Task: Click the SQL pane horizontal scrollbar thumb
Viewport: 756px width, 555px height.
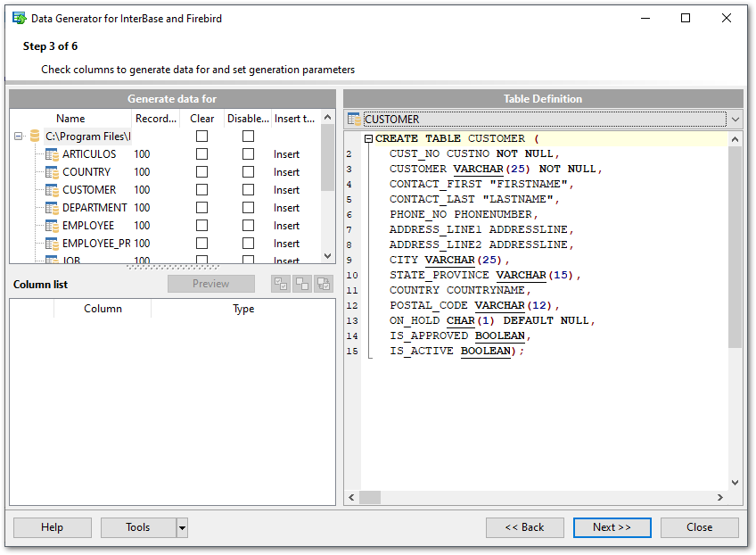Action: tap(370, 498)
